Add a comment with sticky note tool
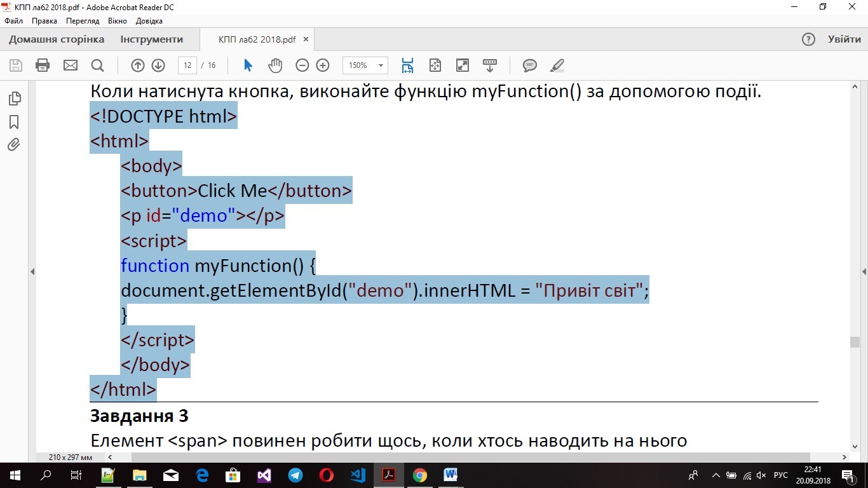This screenshot has height=488, width=868. pos(529,65)
